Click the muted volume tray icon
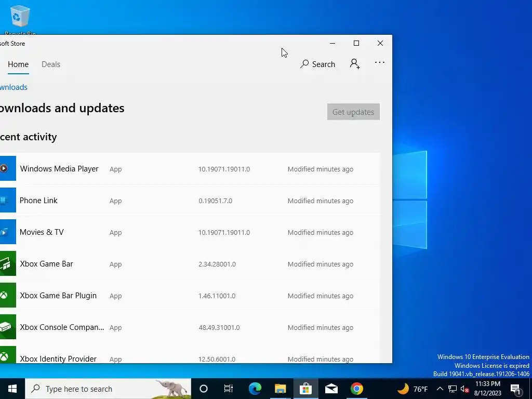Image resolution: width=532 pixels, height=399 pixels. click(x=465, y=389)
